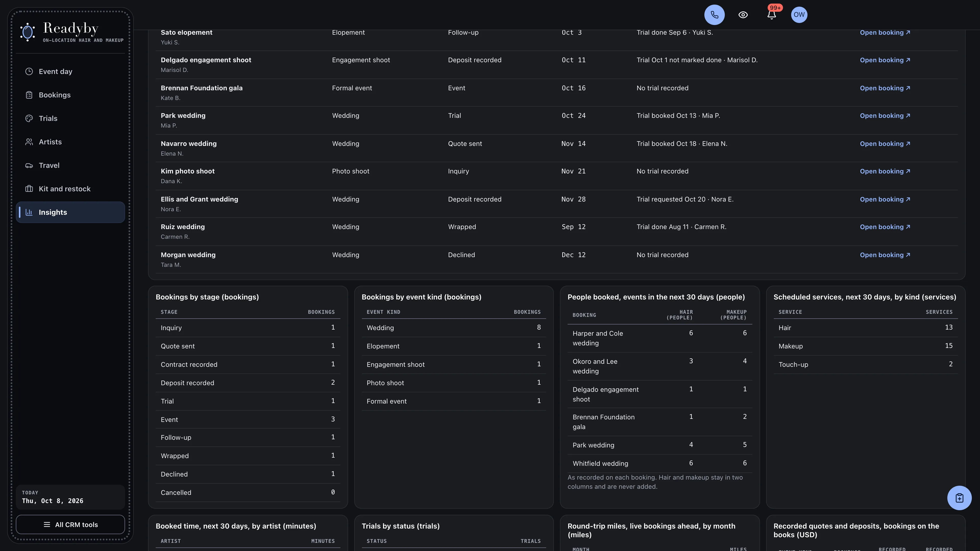Click the Artists people icon
Viewport: 980px width, 551px height.
[x=29, y=142]
